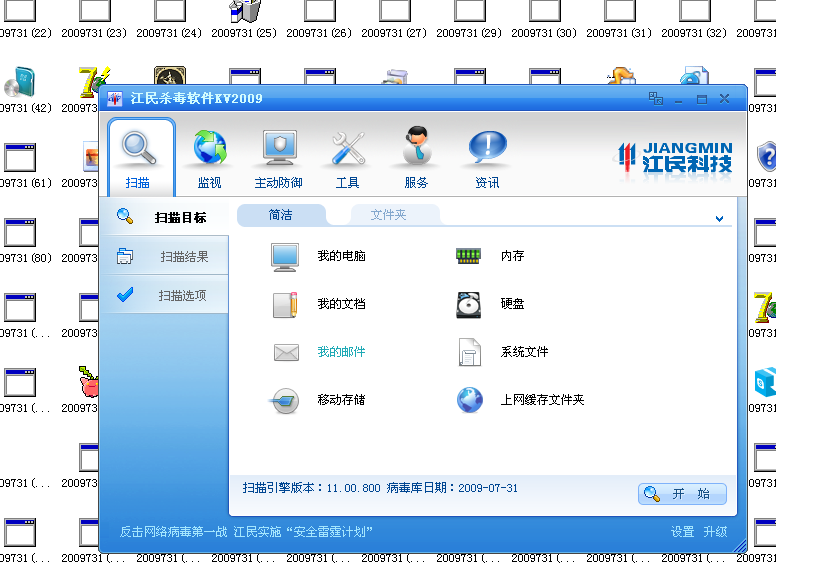Select desktop icon 2009731 (25) recycle bin
The height and width of the screenshot is (581, 840).
click(x=244, y=19)
